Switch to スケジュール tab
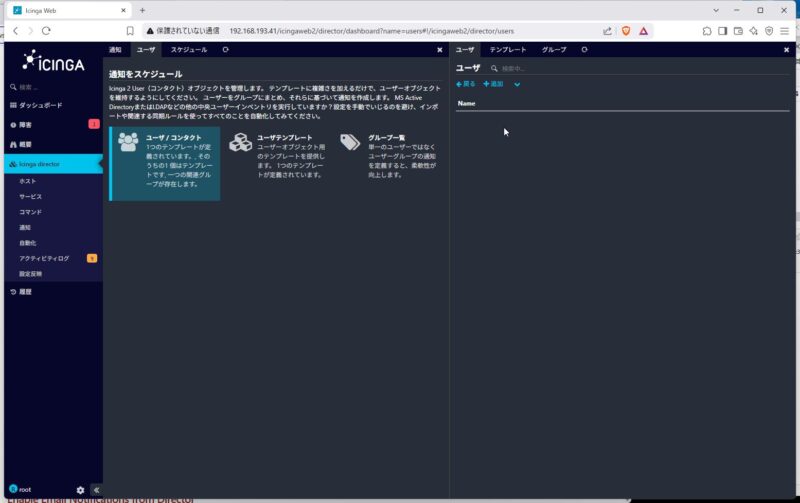The width and height of the screenshot is (800, 503). click(x=189, y=49)
